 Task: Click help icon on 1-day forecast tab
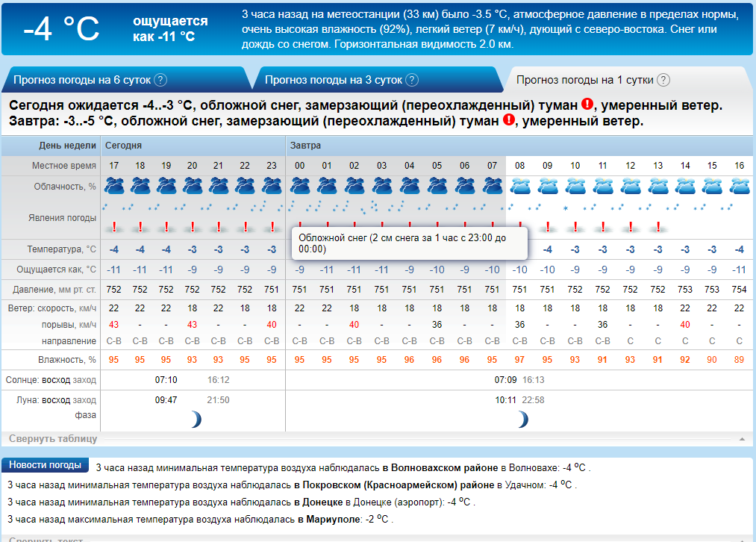[663, 80]
